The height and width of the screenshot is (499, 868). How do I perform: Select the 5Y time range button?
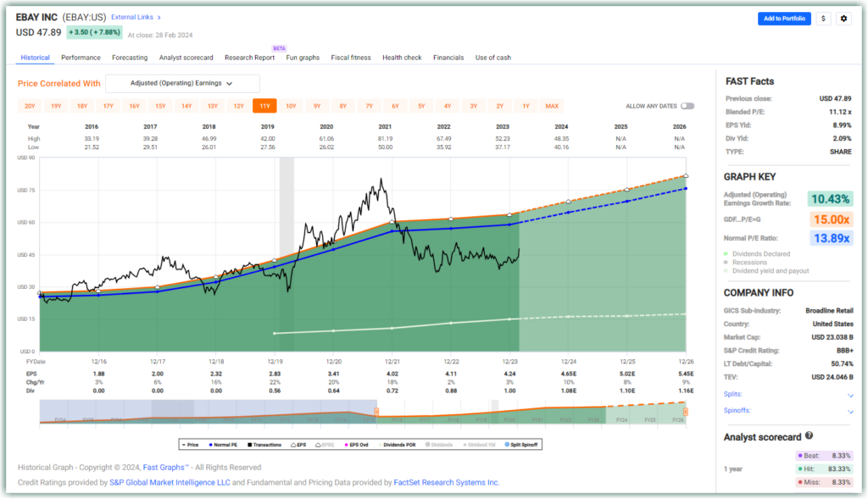tap(421, 106)
